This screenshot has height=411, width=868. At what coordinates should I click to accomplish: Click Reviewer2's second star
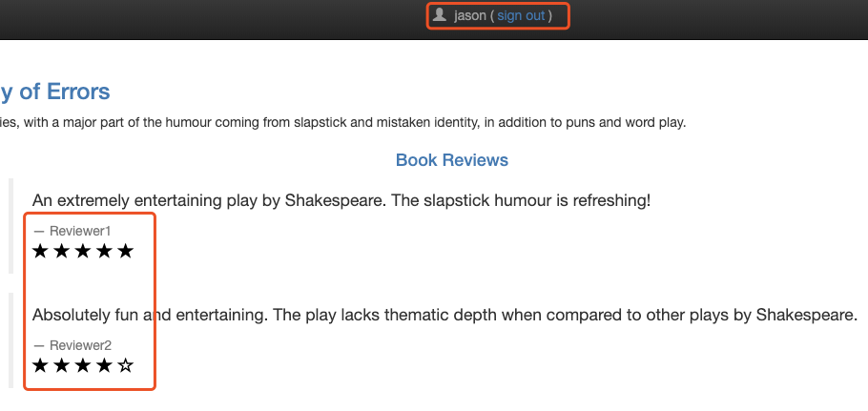61,365
